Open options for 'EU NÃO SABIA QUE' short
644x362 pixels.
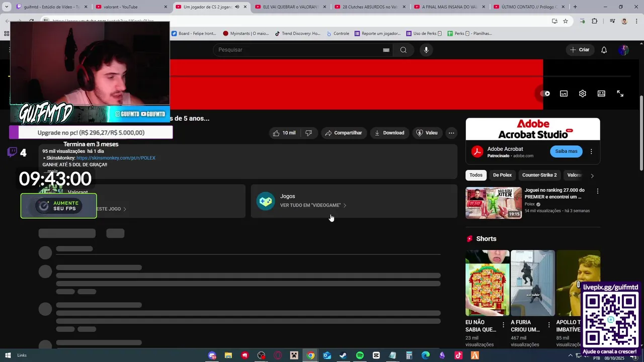click(x=503, y=325)
